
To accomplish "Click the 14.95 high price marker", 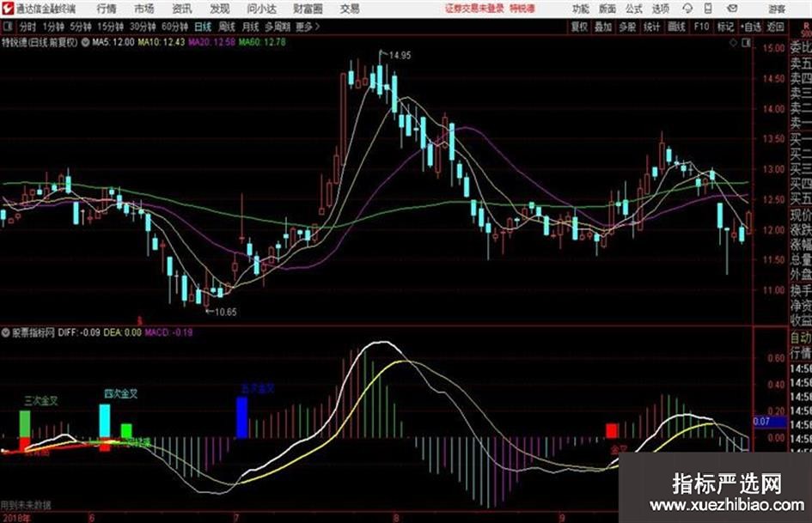I will [x=400, y=56].
